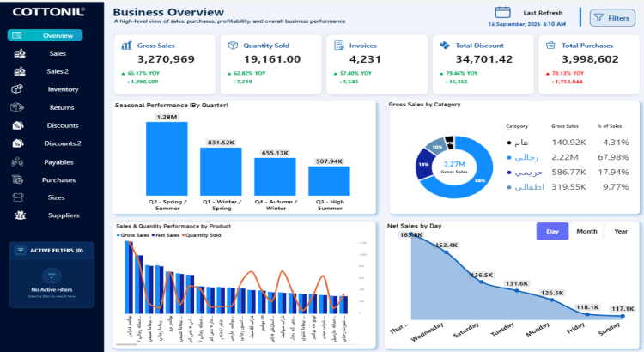Click the Quantity Sold legend marker
Image resolution: width=644 pixels, height=352 pixels.
183,235
